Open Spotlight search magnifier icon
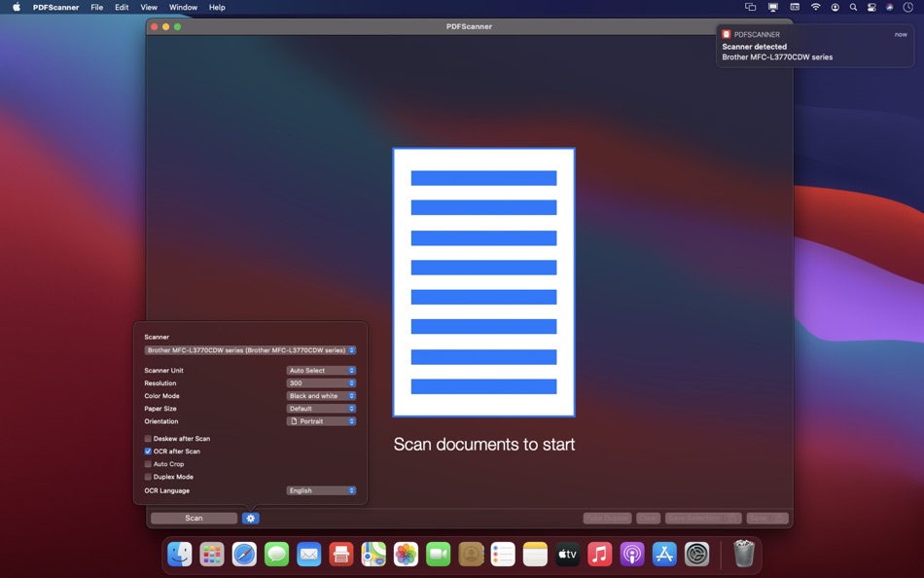This screenshot has width=924, height=578. [x=853, y=7]
